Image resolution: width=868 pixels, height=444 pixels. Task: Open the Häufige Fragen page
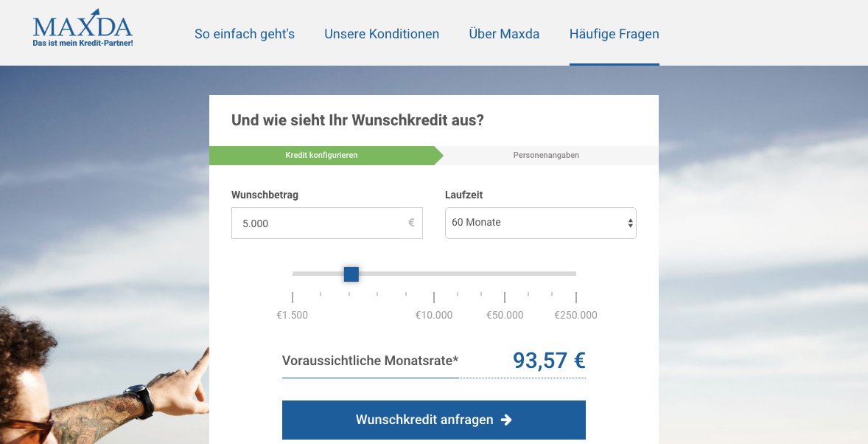pos(614,33)
